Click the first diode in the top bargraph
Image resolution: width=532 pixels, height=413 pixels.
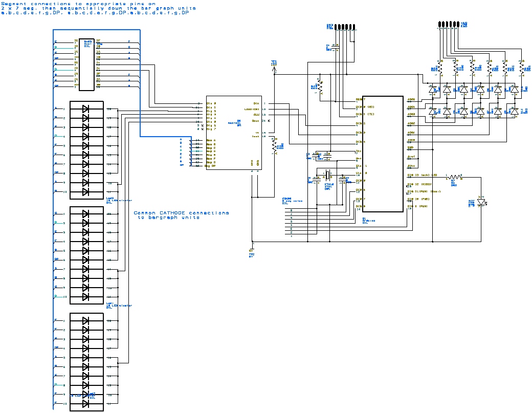pos(85,109)
